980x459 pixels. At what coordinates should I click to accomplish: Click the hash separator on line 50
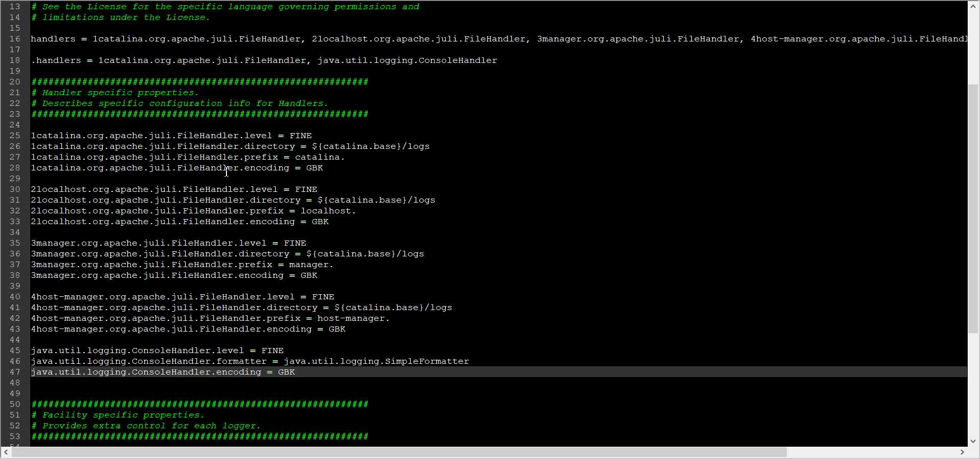click(x=199, y=404)
